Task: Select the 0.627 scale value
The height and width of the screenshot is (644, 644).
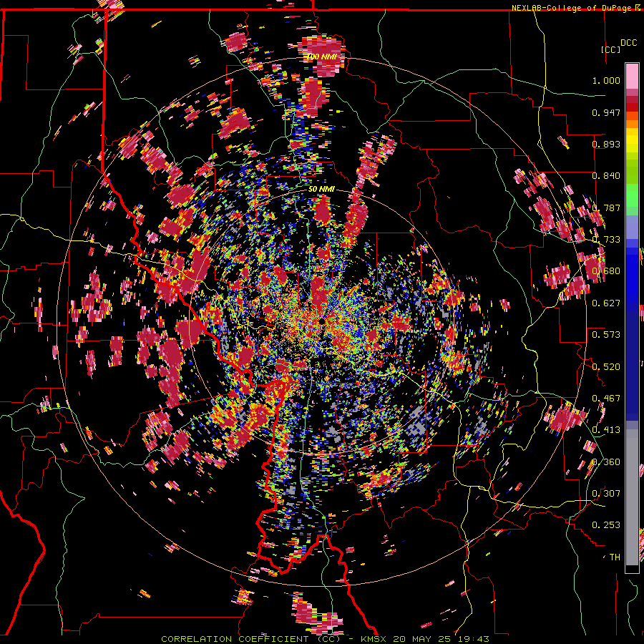Action: coord(606,303)
